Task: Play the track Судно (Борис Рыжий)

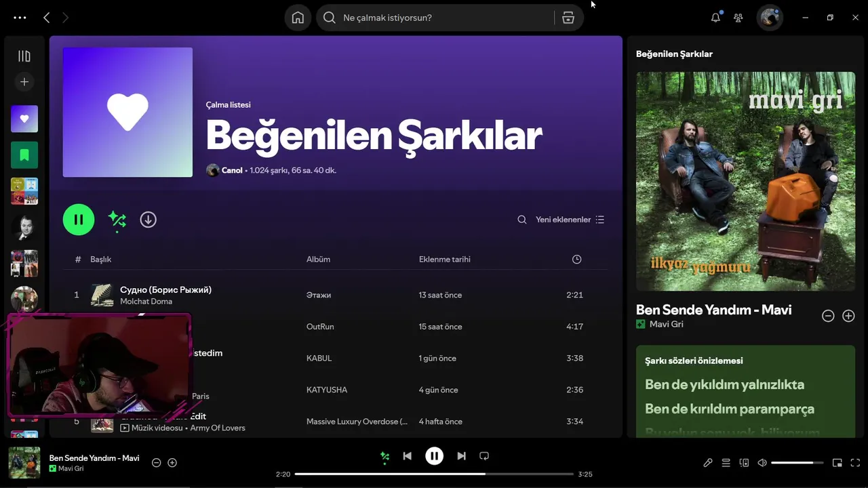Action: (165, 289)
